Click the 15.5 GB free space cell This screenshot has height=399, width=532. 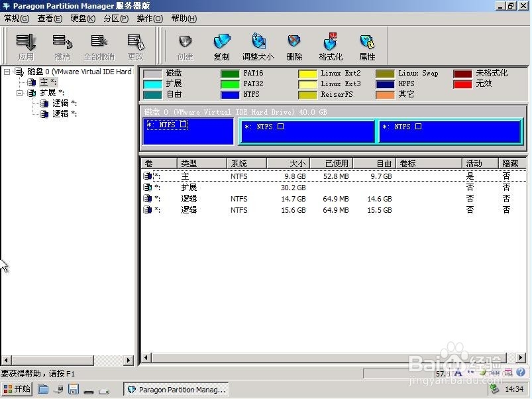click(x=380, y=209)
